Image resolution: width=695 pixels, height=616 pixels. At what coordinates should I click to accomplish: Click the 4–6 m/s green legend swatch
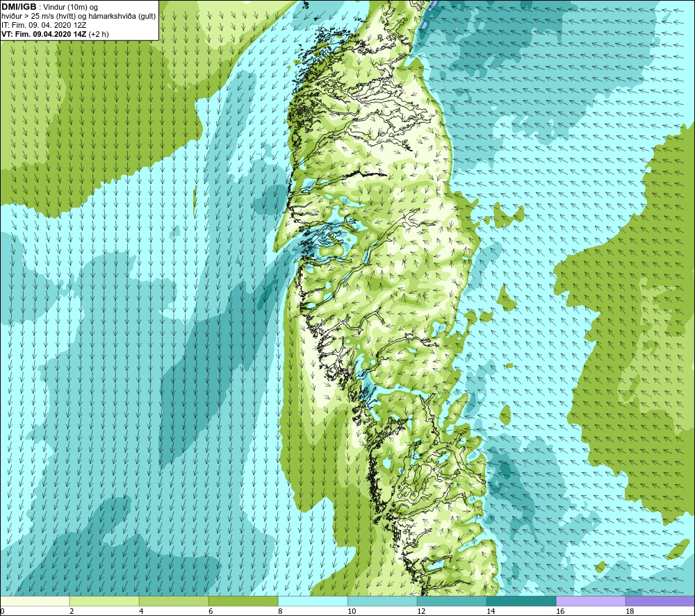pyautogui.click(x=174, y=601)
